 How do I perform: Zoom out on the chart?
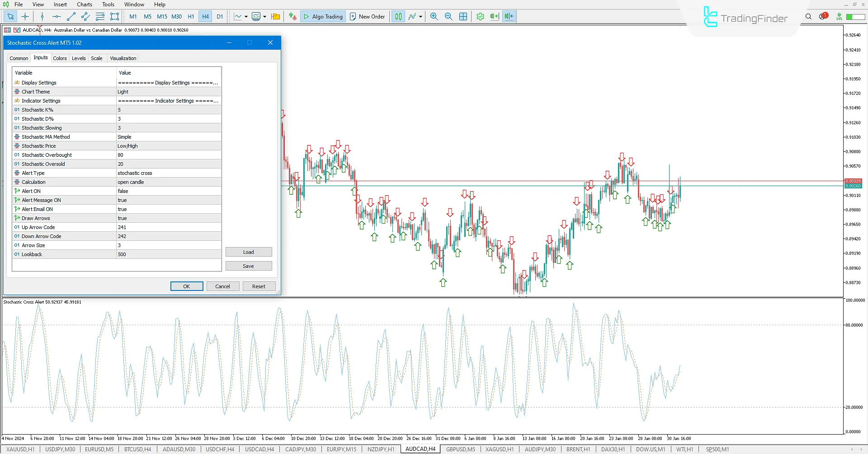449,16
